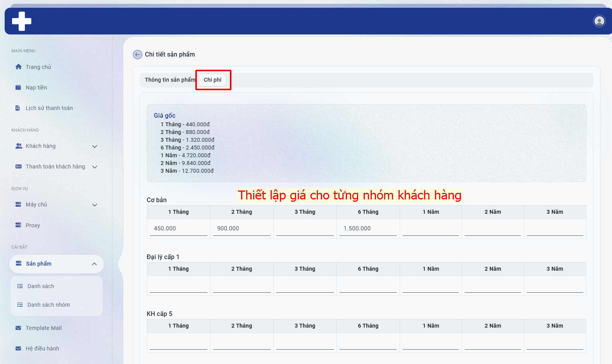This screenshot has height=364, width=612.
Task: Click the Proxy server icon
Action: pos(18,225)
